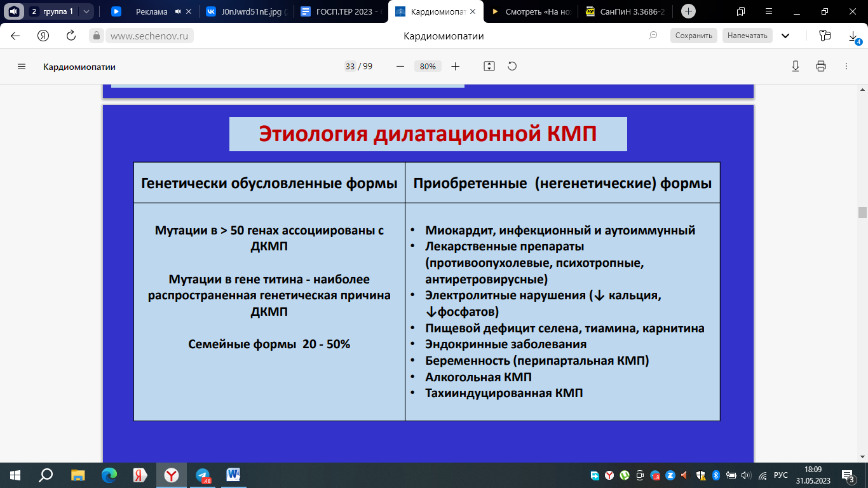Open Microsoft Word from the taskbar
This screenshot has width=868, height=488.
(234, 475)
